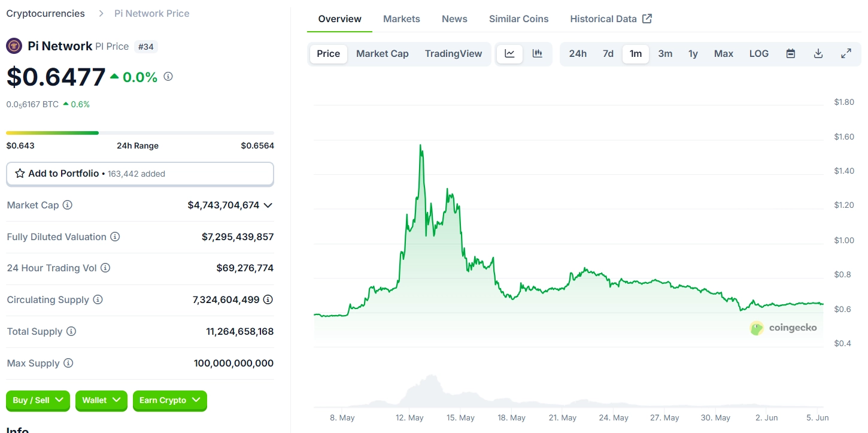Expand Market Cap details chevron
Viewport: 868px width, 433px height.
[x=268, y=205]
